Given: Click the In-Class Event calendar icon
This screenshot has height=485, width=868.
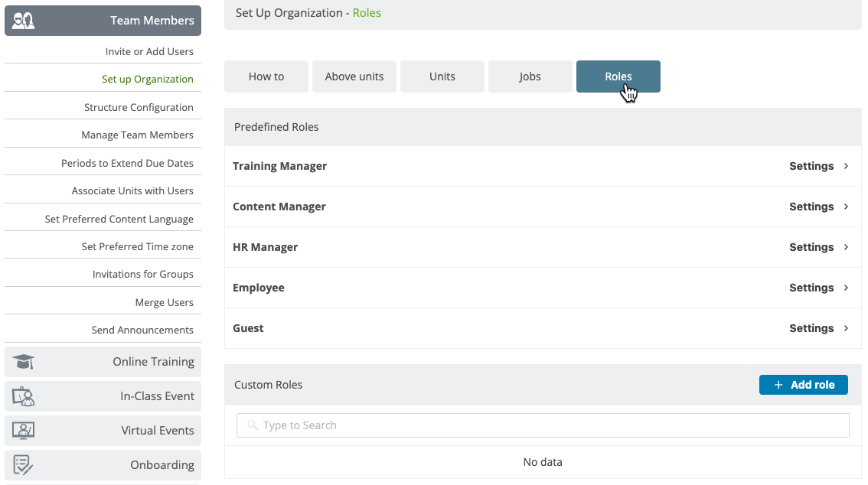Looking at the screenshot, I should 23,395.
